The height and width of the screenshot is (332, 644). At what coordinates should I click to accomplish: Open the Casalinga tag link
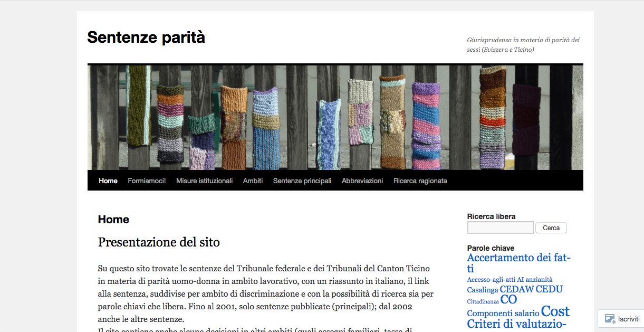click(x=482, y=290)
